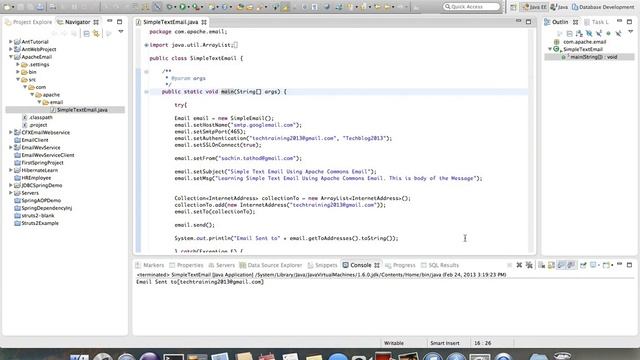Click the Pin Console icon
The height and width of the screenshot is (360, 640).
[583, 265]
